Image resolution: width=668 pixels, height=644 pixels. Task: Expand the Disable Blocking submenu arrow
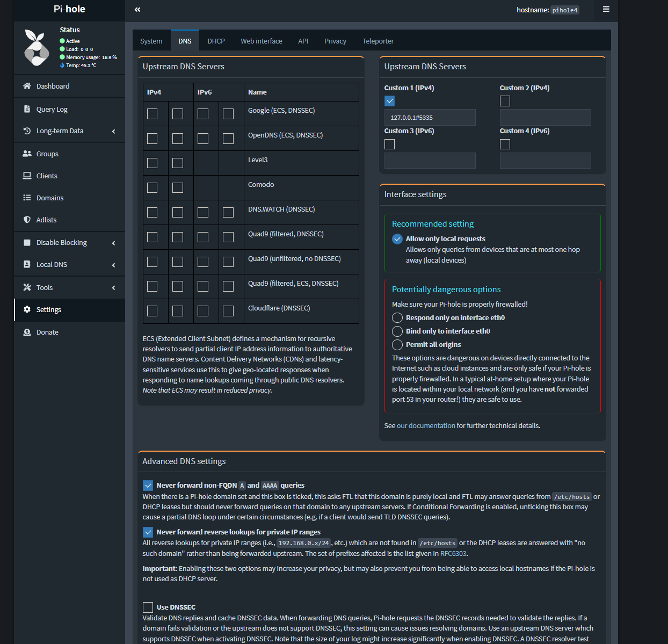[113, 243]
